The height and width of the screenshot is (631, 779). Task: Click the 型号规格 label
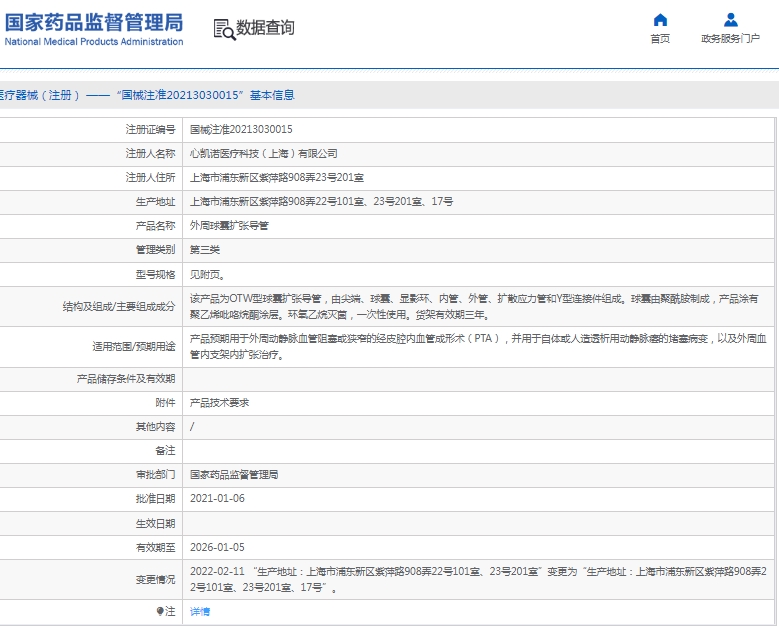[155, 274]
